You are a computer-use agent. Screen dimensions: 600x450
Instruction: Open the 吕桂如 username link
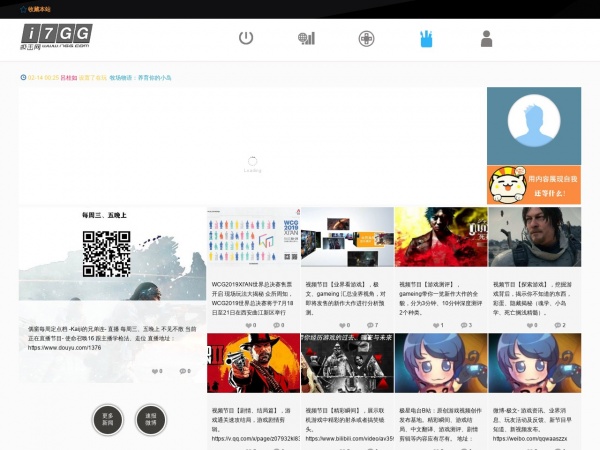[x=69, y=78]
